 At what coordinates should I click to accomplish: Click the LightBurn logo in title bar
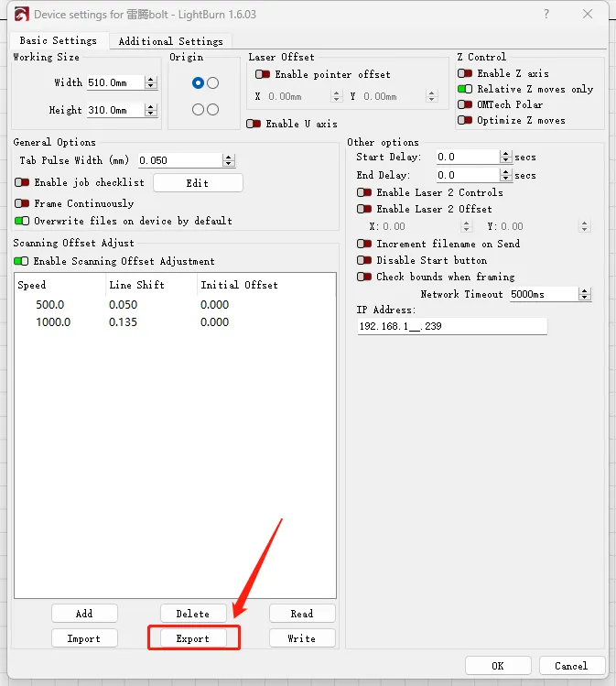pos(21,15)
